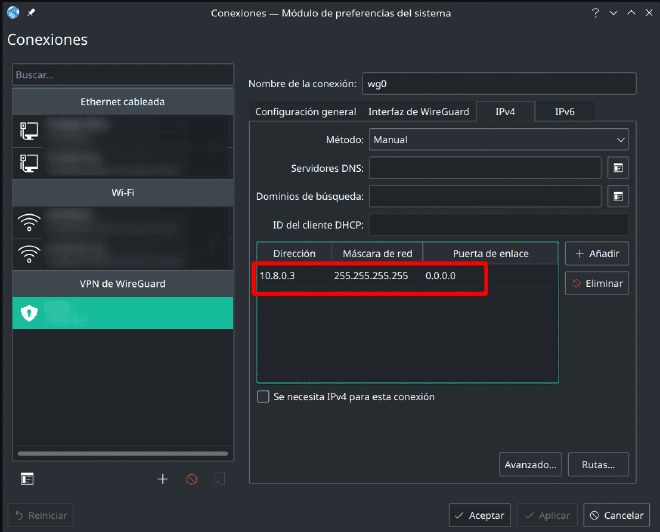The width and height of the screenshot is (660, 532).
Task: Select the IPv4 tab
Action: coord(505,112)
